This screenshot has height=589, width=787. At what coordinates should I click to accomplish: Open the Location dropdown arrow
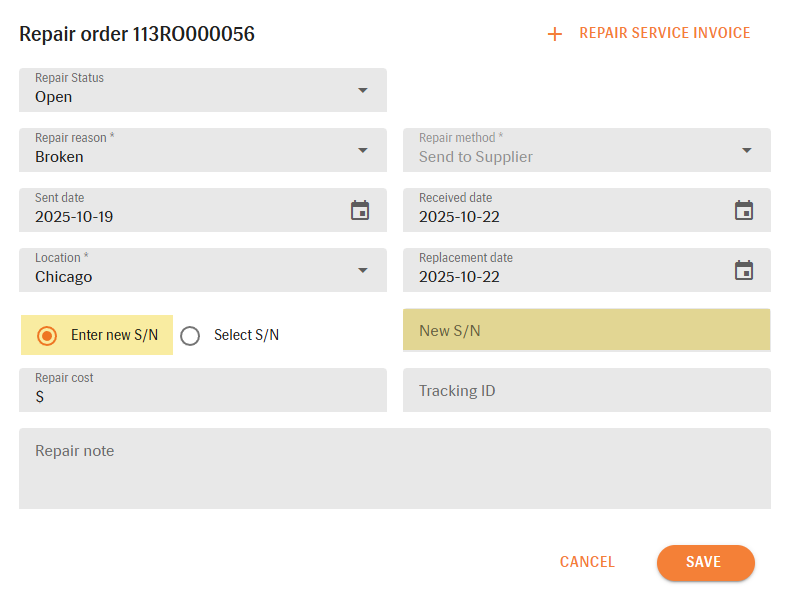(362, 271)
